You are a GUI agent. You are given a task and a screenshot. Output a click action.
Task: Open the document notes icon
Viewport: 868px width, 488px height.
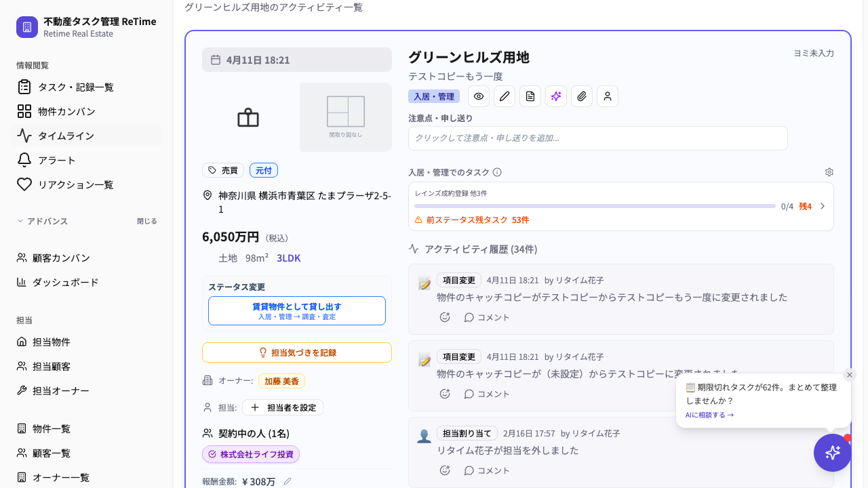click(530, 96)
